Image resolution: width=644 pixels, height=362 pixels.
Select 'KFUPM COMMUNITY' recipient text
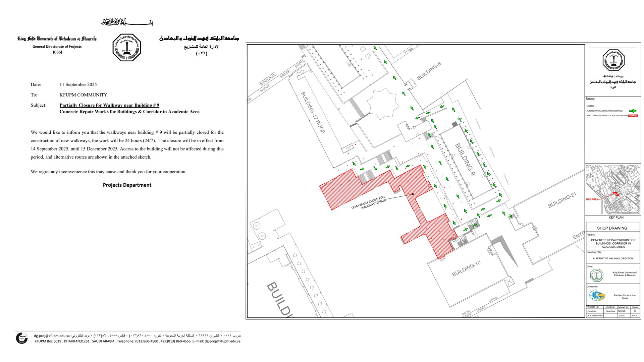83,95
